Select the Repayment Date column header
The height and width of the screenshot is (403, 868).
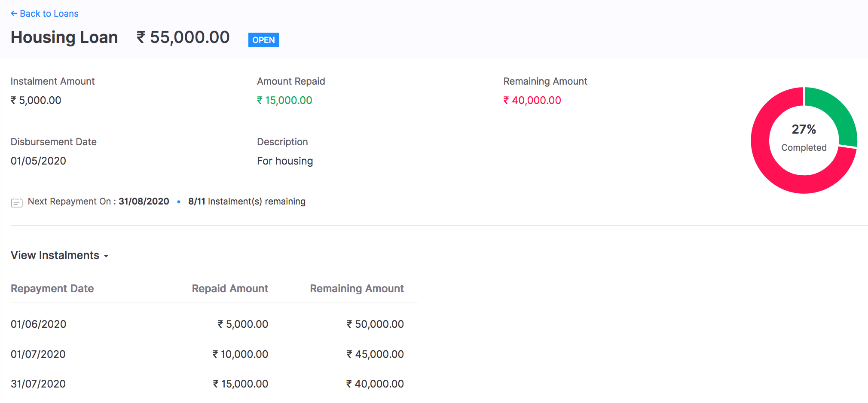pyautogui.click(x=52, y=288)
